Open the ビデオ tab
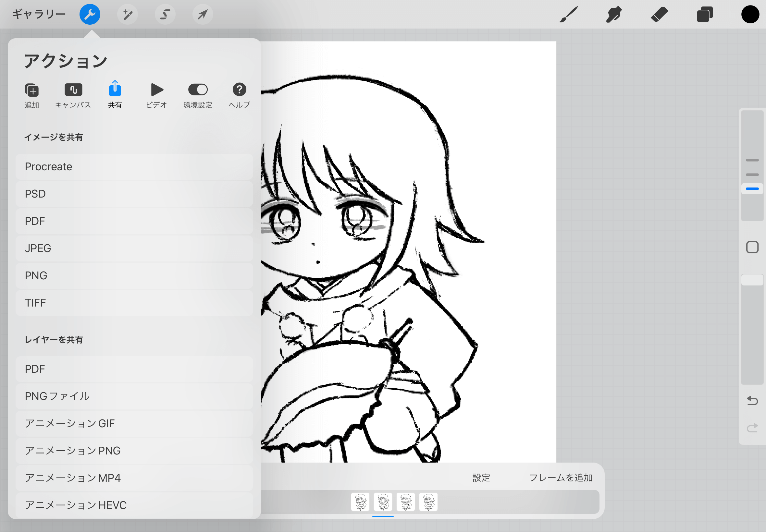The height and width of the screenshot is (532, 766). click(156, 95)
